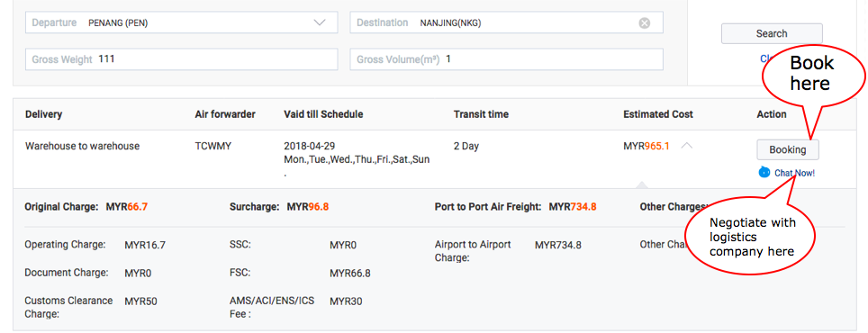Viewport: 868px width, 333px height.
Task: Clear the Destination field with the X icon
Action: coord(645,22)
